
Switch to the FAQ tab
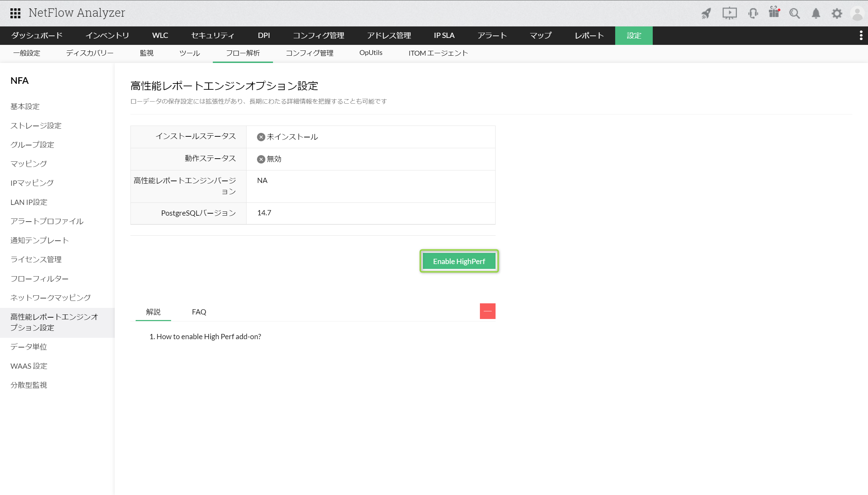click(199, 312)
